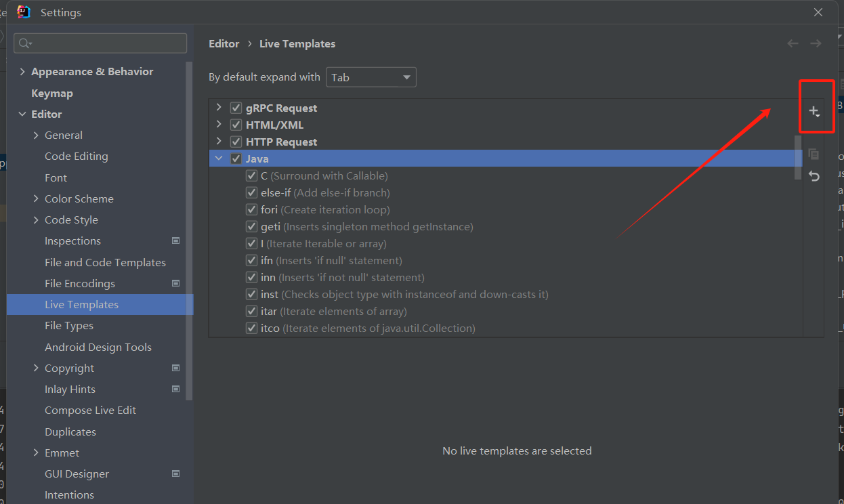Click the project-level icon beside GUI Designer
The height and width of the screenshot is (504, 844).
[176, 474]
